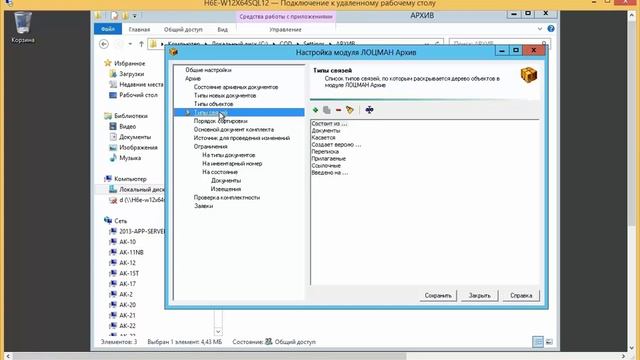The width and height of the screenshot is (640, 360).
Task: Click the Explorer search field
Action: (x=500, y=43)
